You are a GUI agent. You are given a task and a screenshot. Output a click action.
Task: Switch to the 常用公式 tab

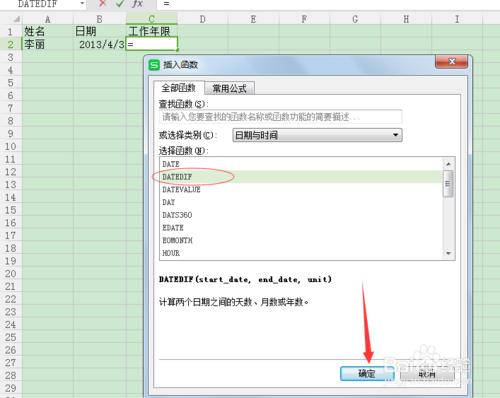pos(229,89)
